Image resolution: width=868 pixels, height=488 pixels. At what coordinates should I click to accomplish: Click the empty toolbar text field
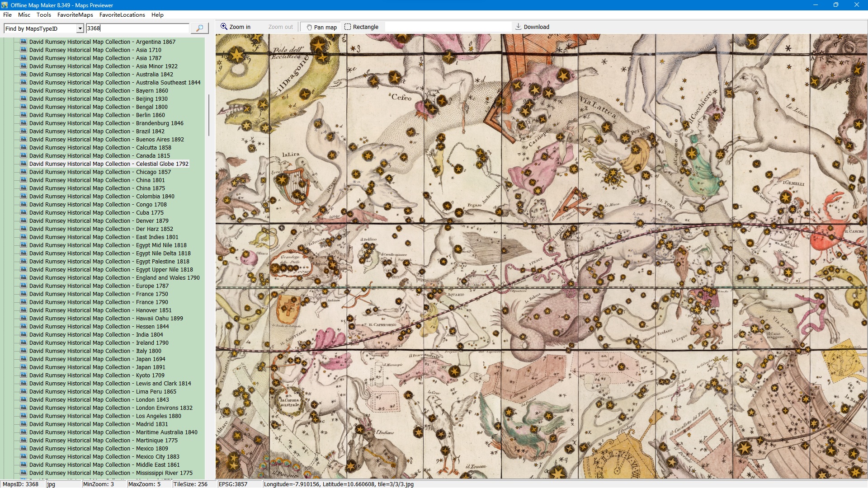448,27
